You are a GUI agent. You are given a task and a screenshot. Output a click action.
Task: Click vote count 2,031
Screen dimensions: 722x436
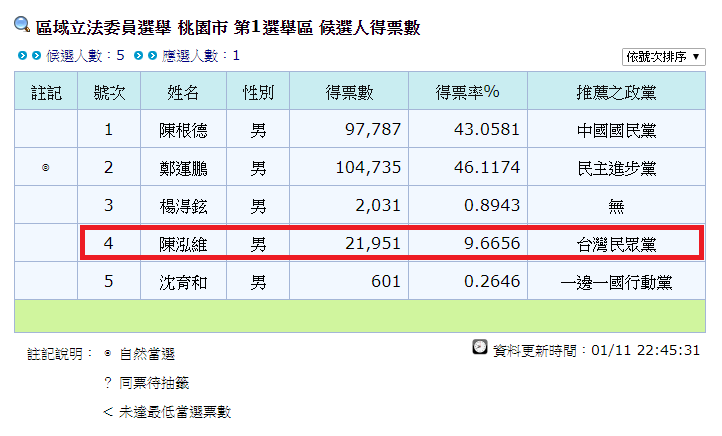[x=378, y=205]
